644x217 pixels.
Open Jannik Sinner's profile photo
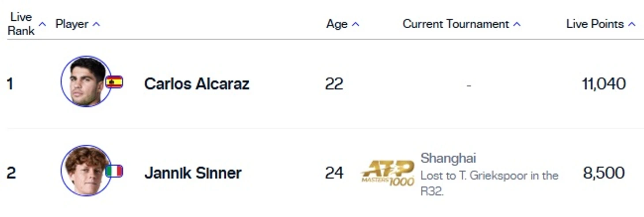click(86, 170)
